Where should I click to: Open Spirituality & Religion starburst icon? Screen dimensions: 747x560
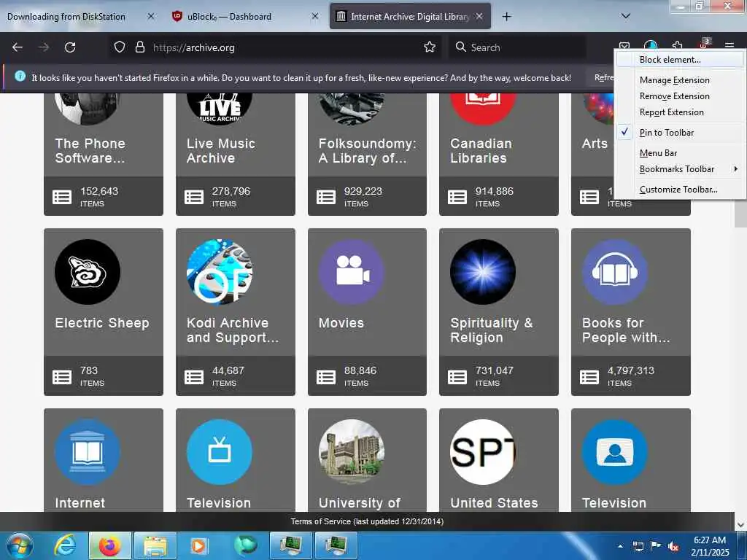[483, 272]
